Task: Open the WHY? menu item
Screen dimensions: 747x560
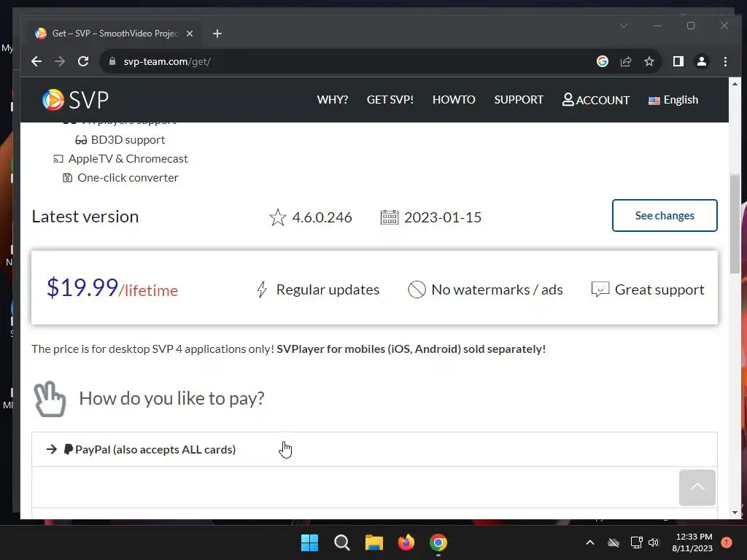Action: pyautogui.click(x=333, y=99)
